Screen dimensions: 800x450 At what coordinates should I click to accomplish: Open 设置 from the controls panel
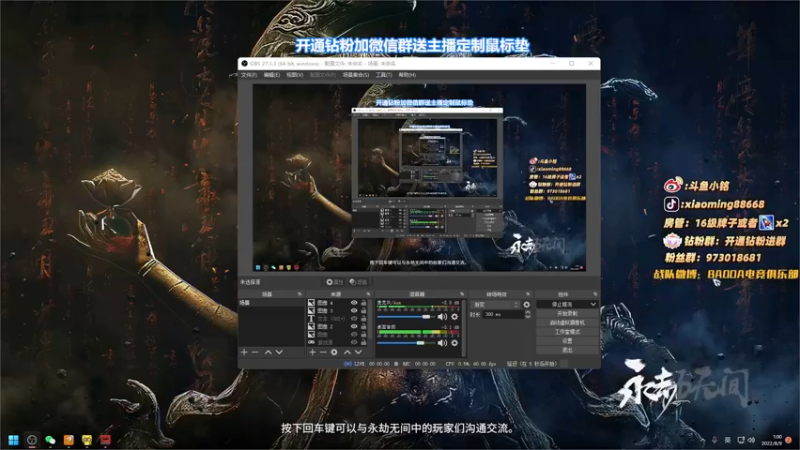pyautogui.click(x=567, y=341)
